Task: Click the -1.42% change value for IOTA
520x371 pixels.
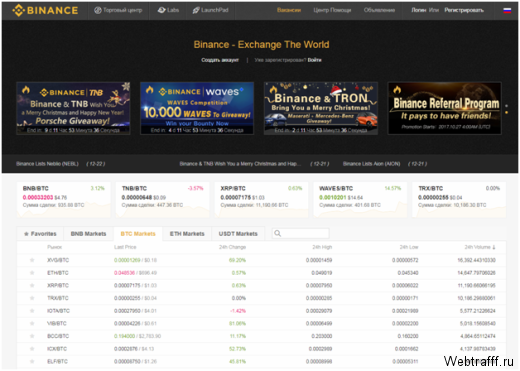Action: [238, 311]
